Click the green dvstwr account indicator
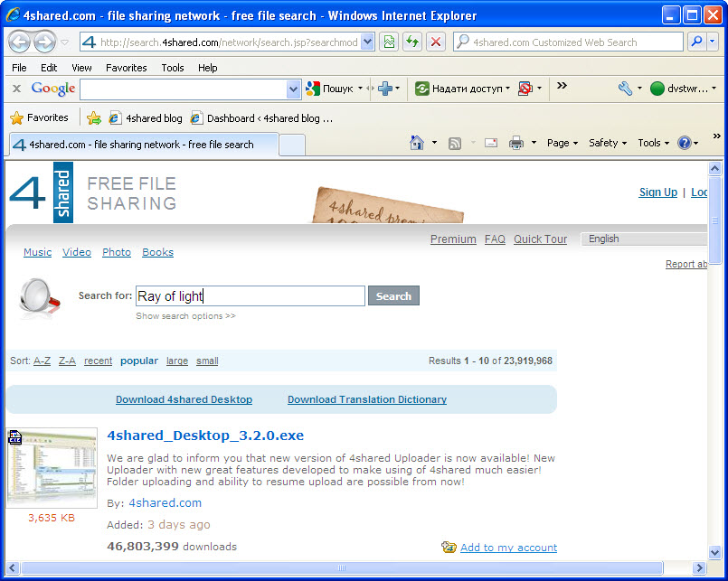Image resolution: width=728 pixels, height=581 pixels. [x=679, y=89]
